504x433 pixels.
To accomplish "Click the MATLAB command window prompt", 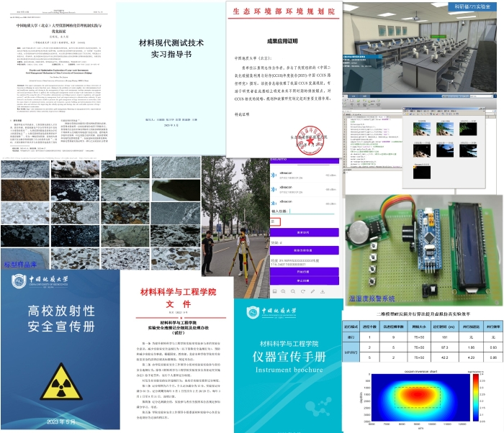I will (345, 173).
